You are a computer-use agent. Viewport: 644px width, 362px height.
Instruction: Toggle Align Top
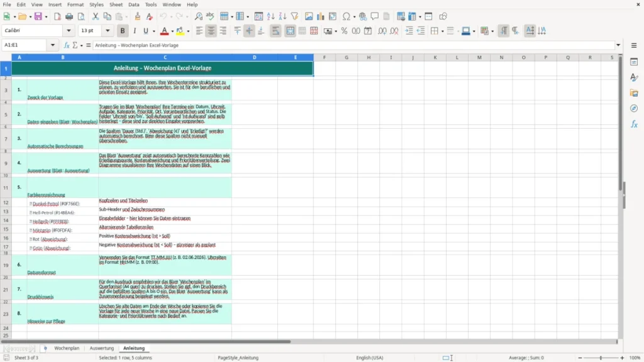237,31
